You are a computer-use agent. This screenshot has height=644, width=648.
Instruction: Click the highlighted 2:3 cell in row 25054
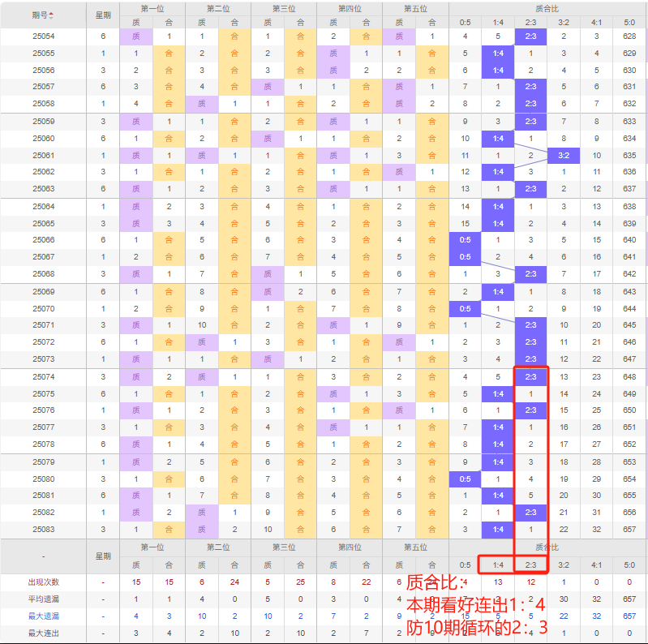530,36
